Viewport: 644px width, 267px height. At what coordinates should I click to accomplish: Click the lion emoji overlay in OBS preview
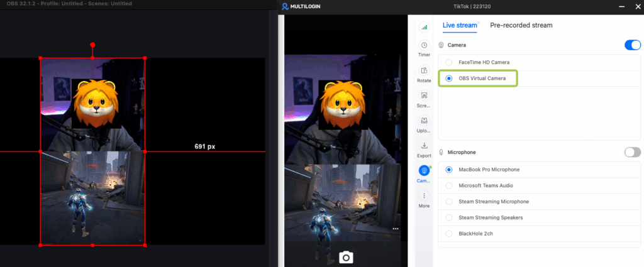pos(96,104)
